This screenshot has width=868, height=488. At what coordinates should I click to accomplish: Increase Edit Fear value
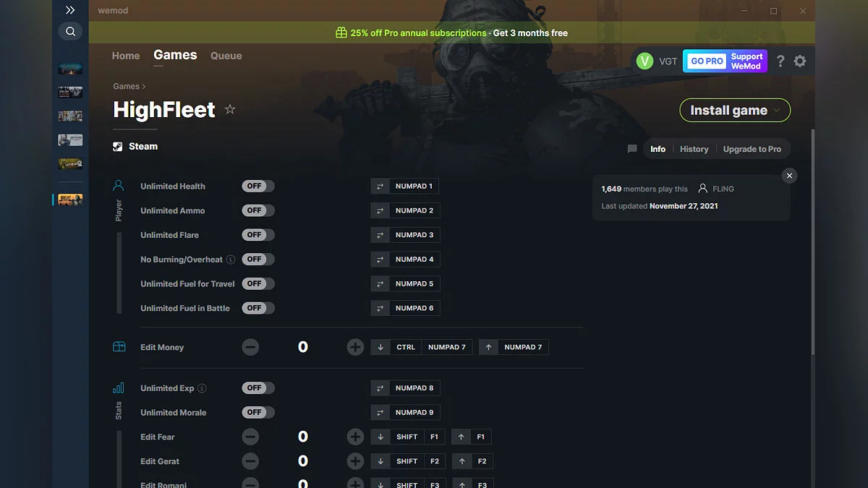click(x=355, y=437)
